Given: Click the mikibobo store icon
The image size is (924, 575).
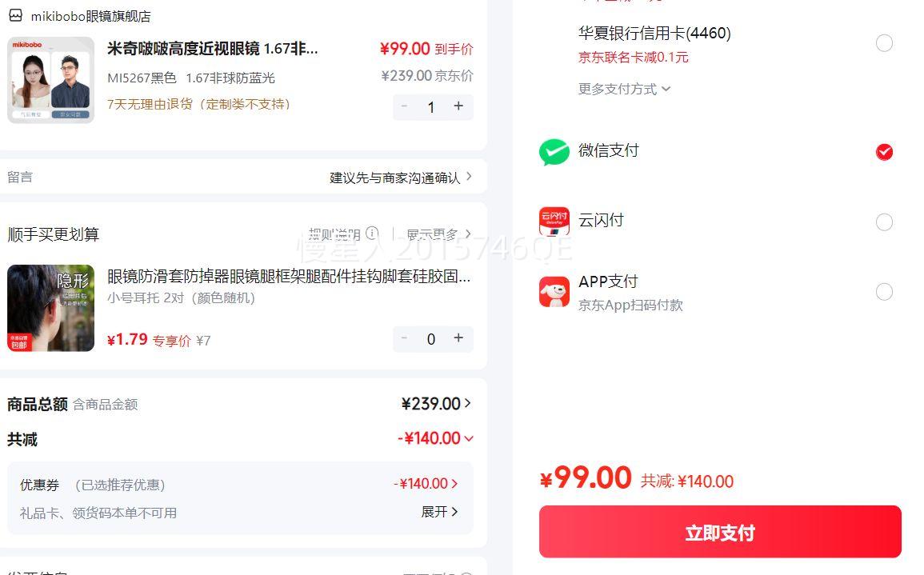Looking at the screenshot, I should pos(15,15).
